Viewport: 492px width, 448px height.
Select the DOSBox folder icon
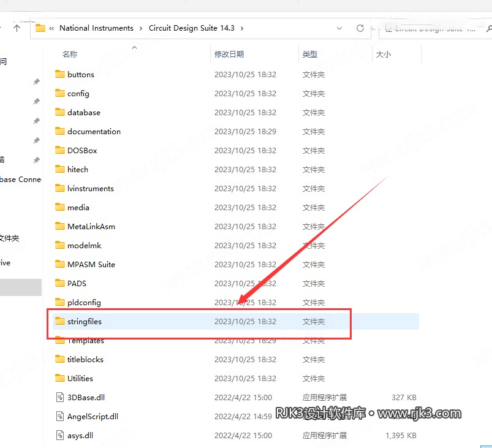pos(59,150)
